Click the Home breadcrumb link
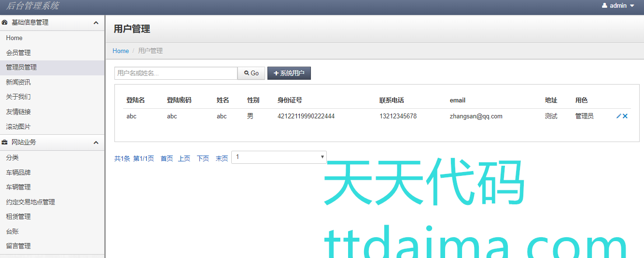644x258 pixels. tap(121, 51)
